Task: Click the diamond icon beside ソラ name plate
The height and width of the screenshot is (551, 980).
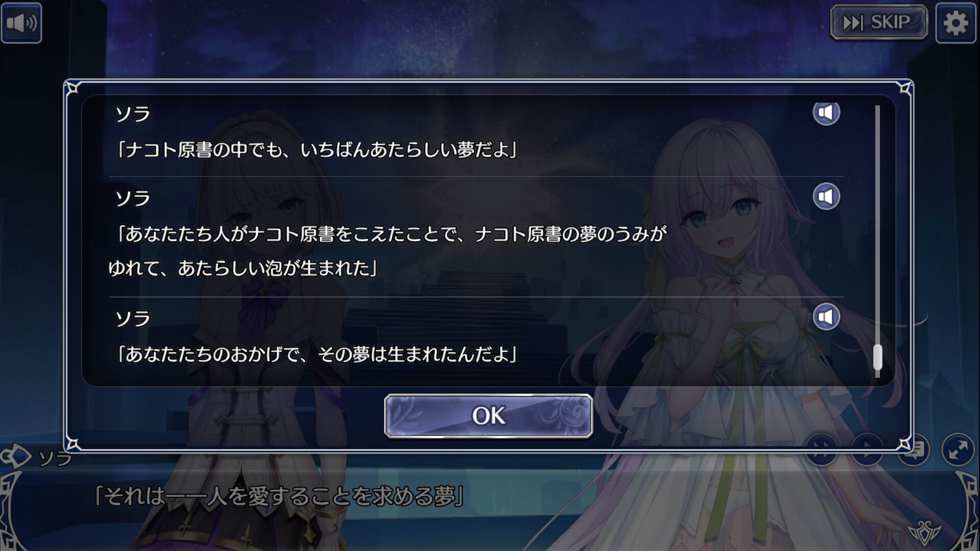Action: [16, 456]
